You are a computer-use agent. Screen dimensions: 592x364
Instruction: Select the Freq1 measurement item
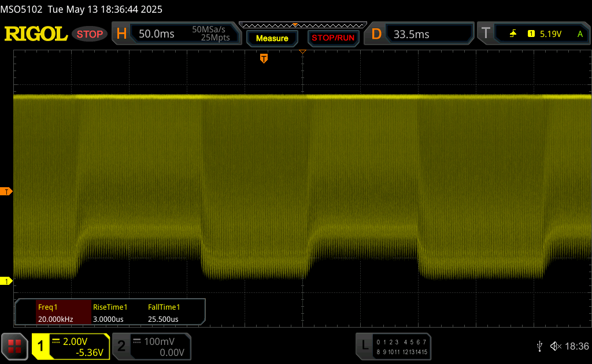[x=47, y=307]
